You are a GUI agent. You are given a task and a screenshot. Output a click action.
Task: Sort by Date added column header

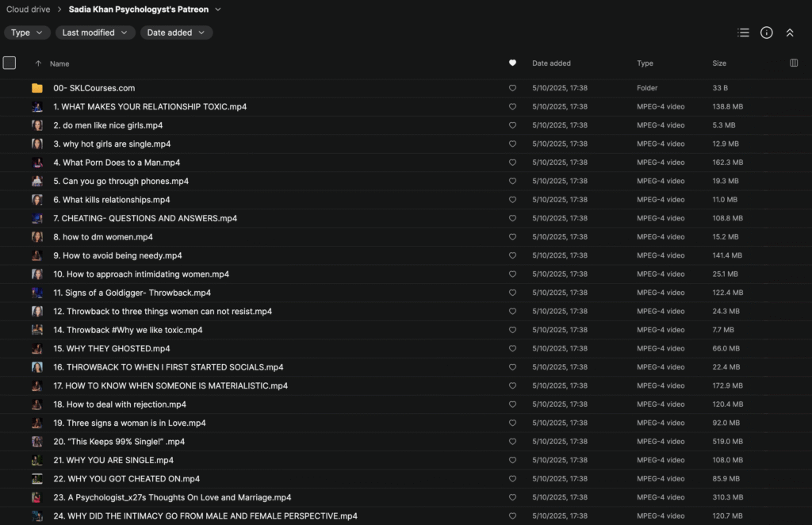pyautogui.click(x=551, y=63)
